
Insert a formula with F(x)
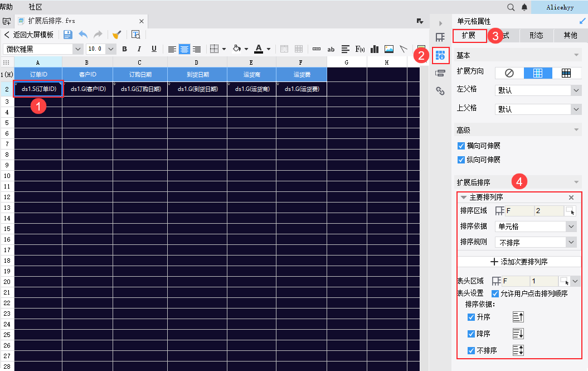tap(360, 49)
